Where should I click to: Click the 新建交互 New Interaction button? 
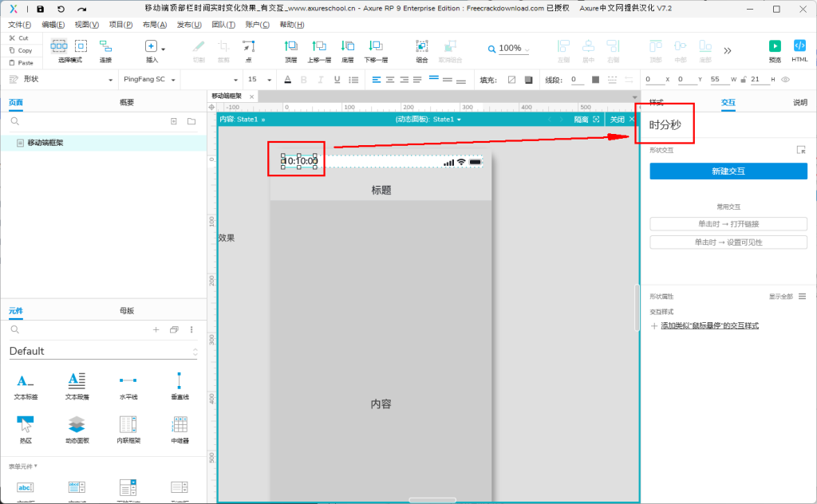pyautogui.click(x=728, y=171)
